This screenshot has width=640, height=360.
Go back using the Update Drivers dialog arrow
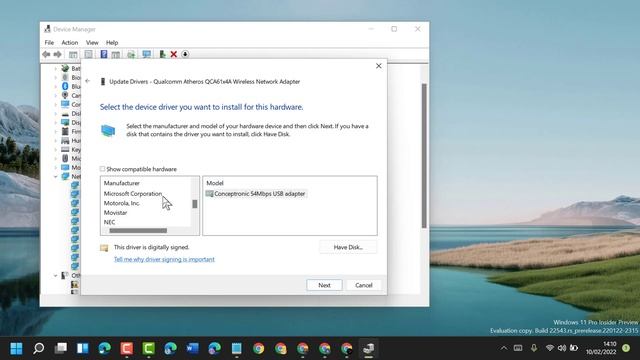[88, 81]
